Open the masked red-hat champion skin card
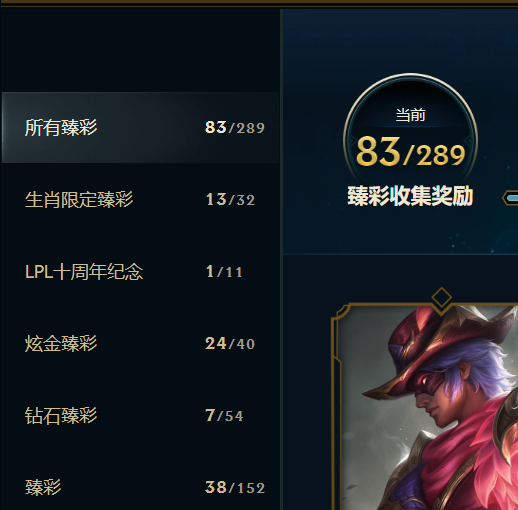The height and width of the screenshot is (510, 518). (x=425, y=407)
